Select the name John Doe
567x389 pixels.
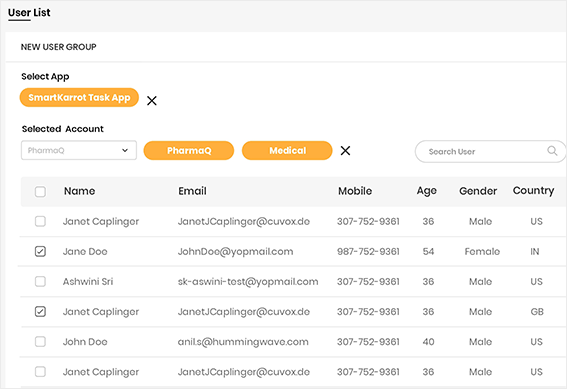(x=85, y=342)
